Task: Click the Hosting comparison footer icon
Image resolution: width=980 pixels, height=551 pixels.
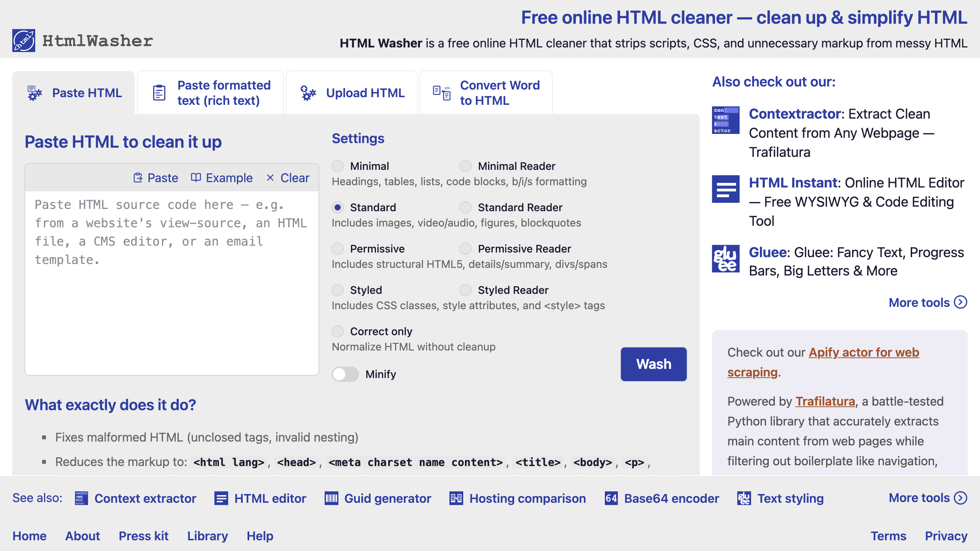Action: pyautogui.click(x=456, y=498)
